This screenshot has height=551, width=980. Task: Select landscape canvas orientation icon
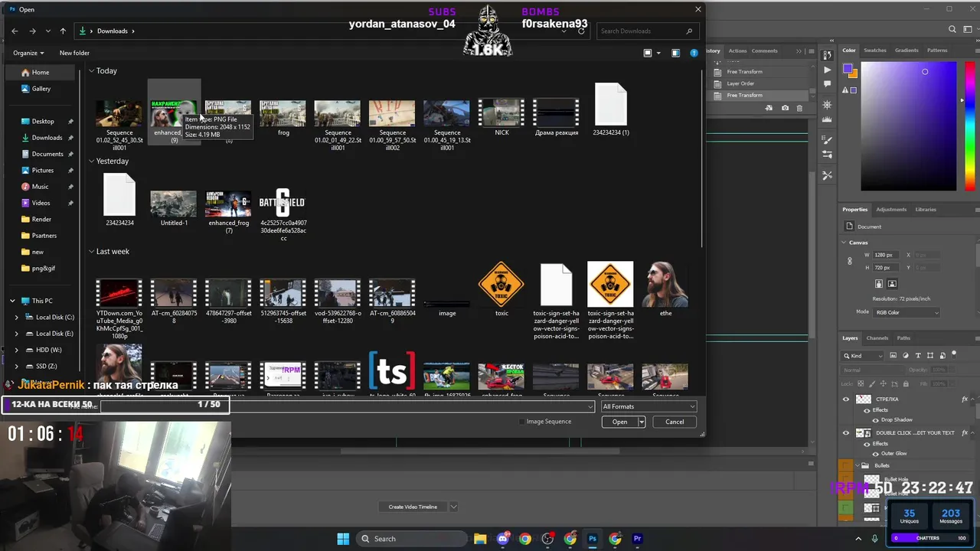[x=892, y=284]
